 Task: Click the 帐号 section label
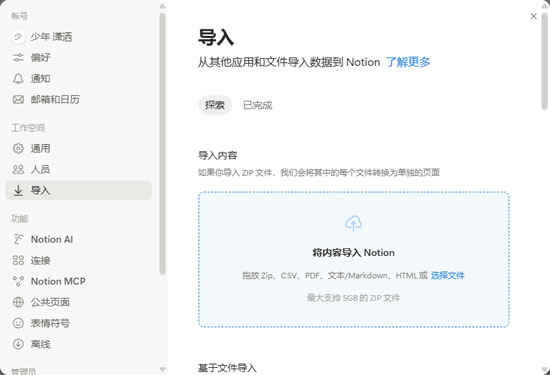pyautogui.click(x=20, y=16)
